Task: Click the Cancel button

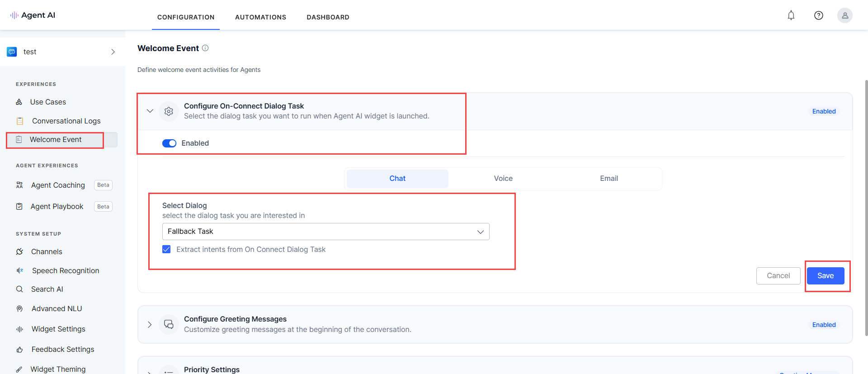Action: point(778,276)
